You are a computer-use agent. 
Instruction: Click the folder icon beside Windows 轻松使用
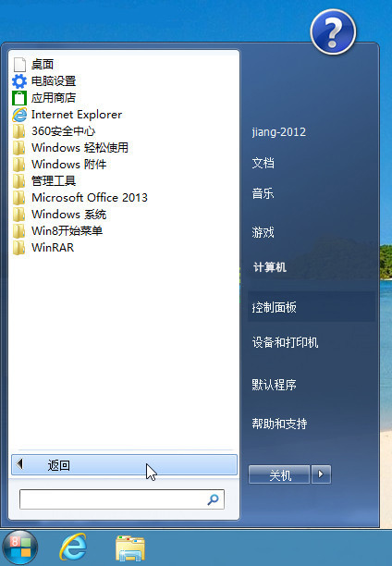click(x=19, y=148)
